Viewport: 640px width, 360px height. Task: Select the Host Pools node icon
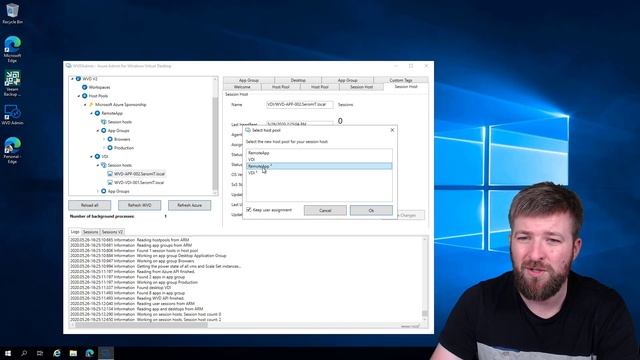(84, 96)
